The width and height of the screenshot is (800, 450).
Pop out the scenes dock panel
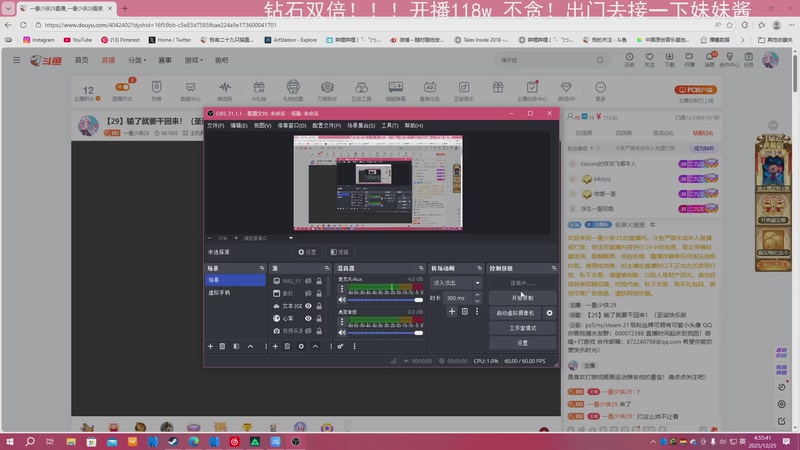tap(262, 268)
